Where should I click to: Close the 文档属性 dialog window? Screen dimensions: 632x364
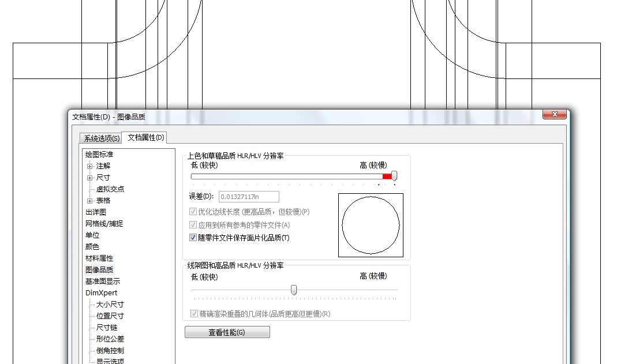point(555,114)
